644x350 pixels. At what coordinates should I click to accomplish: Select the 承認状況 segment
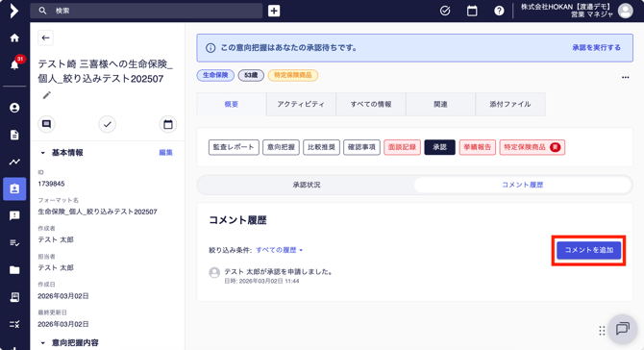tap(307, 185)
